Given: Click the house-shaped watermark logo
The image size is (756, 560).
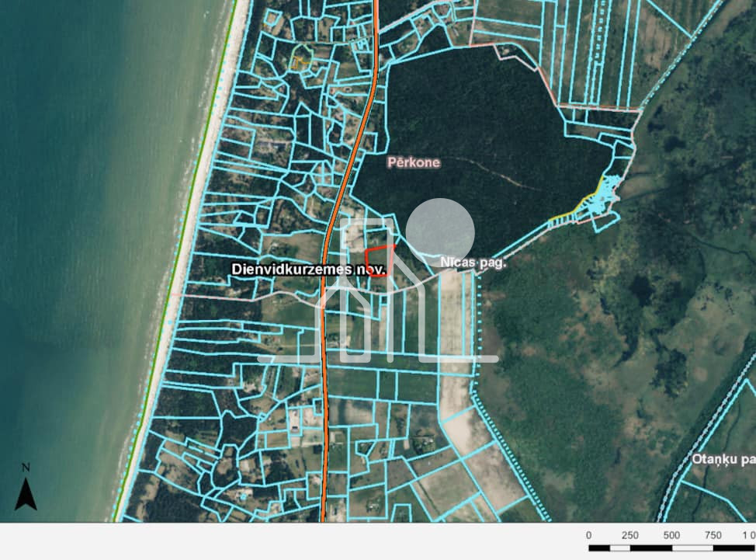Looking at the screenshot, I should [x=380, y=295].
